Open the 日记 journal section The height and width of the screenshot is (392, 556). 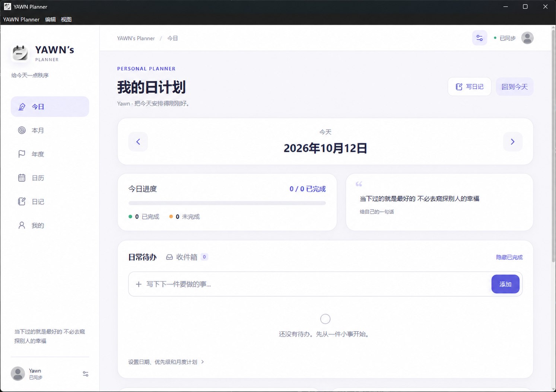[50, 202]
